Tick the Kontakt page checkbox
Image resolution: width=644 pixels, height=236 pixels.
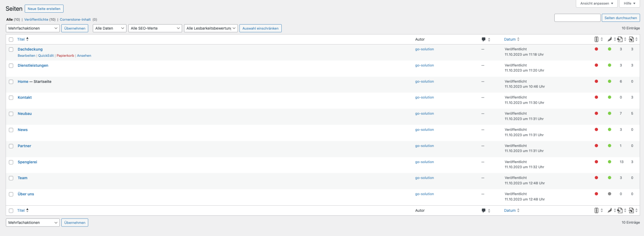(11, 98)
